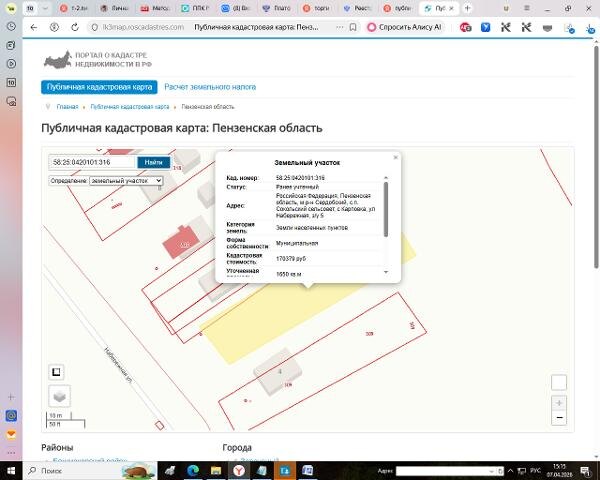Click the page vertical scrollbar
Image resolution: width=600 pixels, height=480 pixels.
[596, 158]
